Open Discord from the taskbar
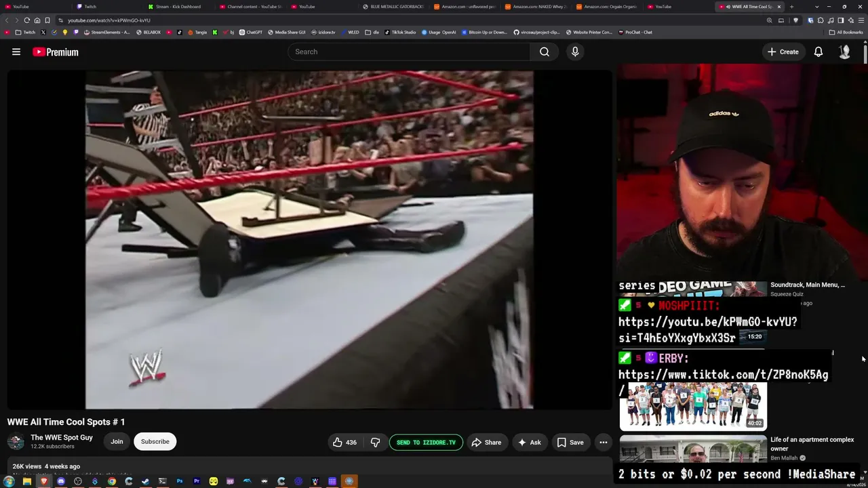The width and height of the screenshot is (868, 488). click(61, 481)
